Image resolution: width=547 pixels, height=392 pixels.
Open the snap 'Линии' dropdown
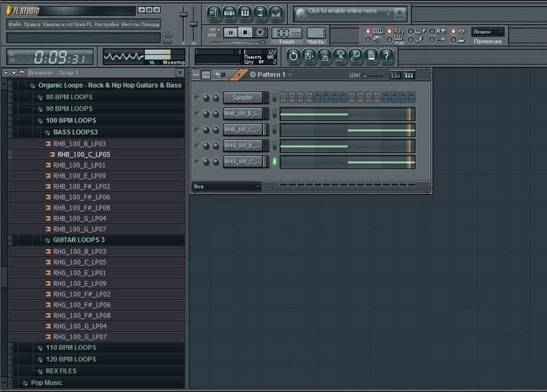[488, 31]
